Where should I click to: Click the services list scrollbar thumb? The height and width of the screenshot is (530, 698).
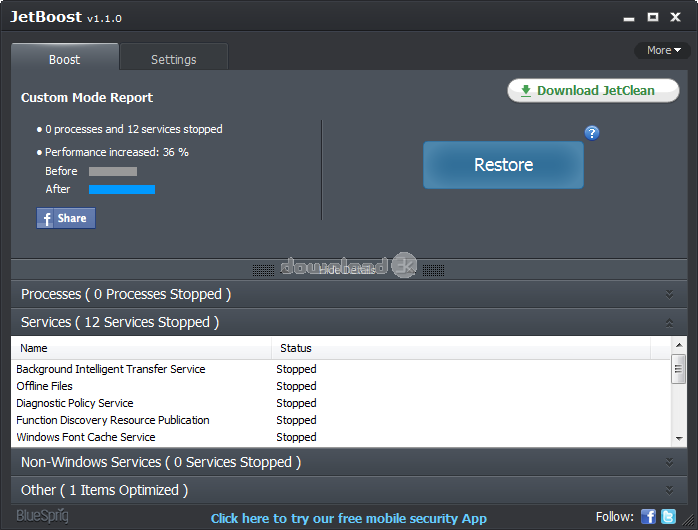point(678,368)
